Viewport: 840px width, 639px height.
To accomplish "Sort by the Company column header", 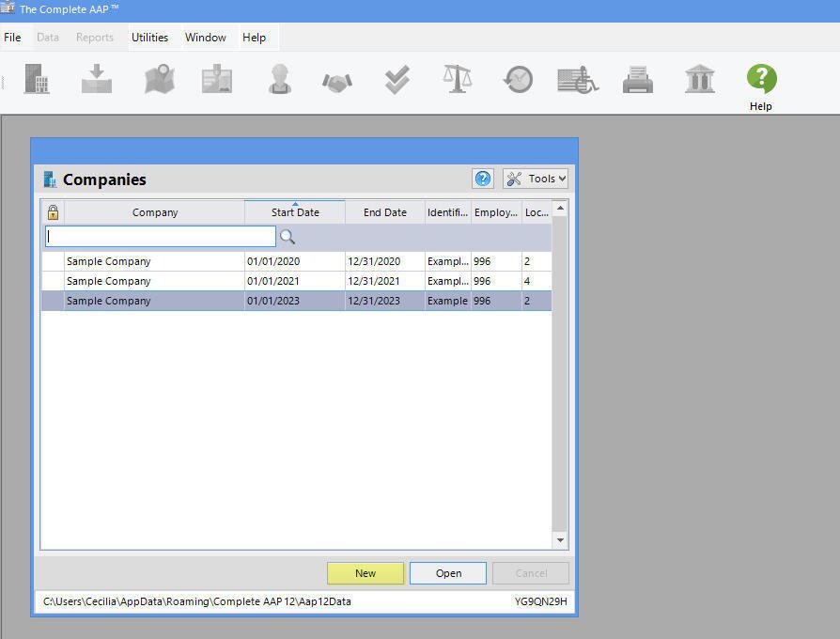I will [x=155, y=212].
